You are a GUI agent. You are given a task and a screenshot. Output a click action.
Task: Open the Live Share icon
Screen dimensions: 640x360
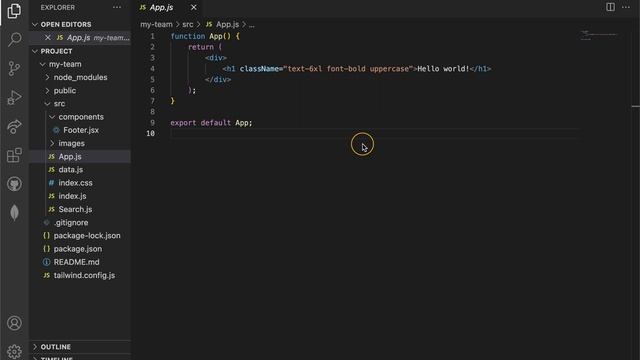14,127
